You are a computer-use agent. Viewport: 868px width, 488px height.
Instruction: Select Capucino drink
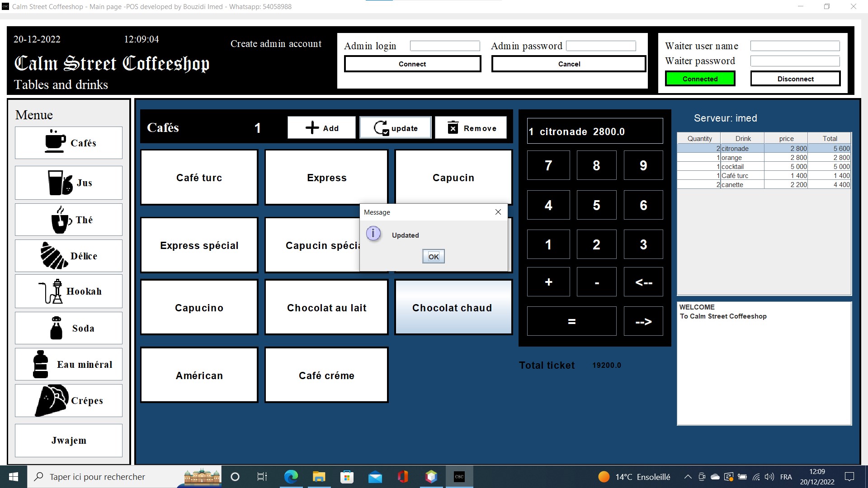(x=199, y=308)
